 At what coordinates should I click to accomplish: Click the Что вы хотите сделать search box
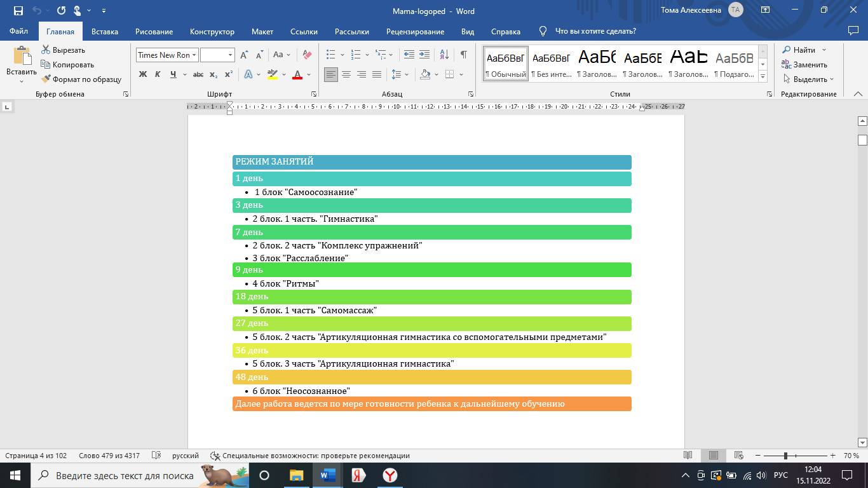tap(595, 31)
